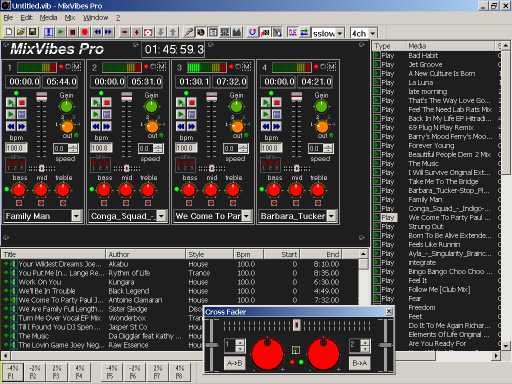Click the Fast-forward arrows icon in main toolbar

click(109, 32)
